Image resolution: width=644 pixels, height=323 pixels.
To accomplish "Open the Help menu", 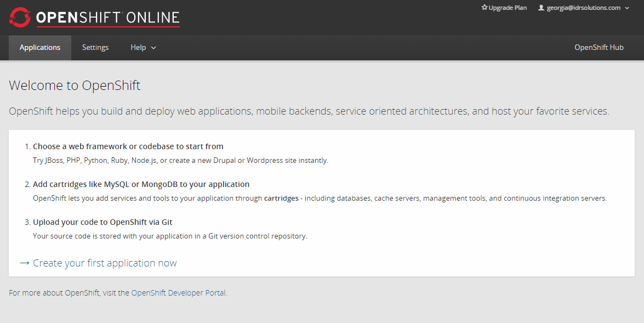I will coord(138,48).
